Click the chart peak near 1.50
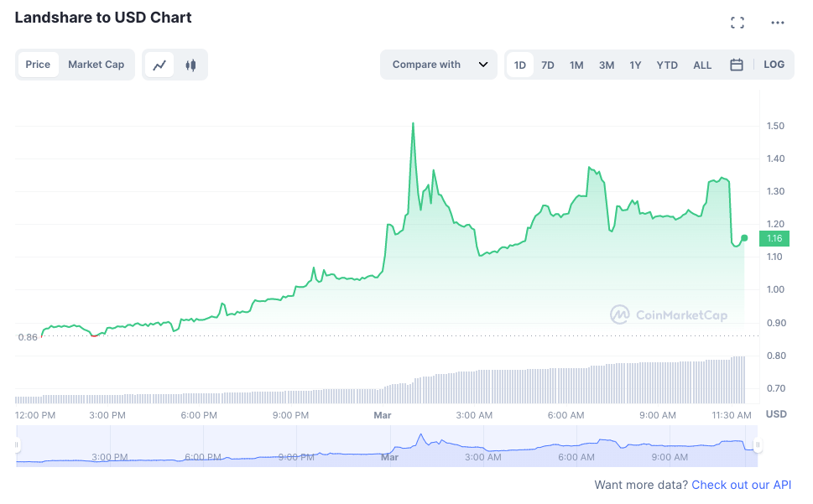The image size is (813, 504). pos(412,122)
